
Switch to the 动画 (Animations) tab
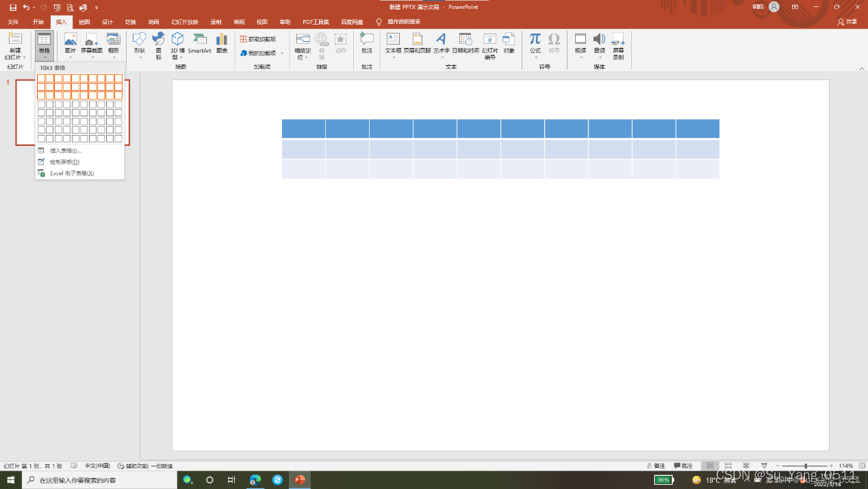coord(153,22)
